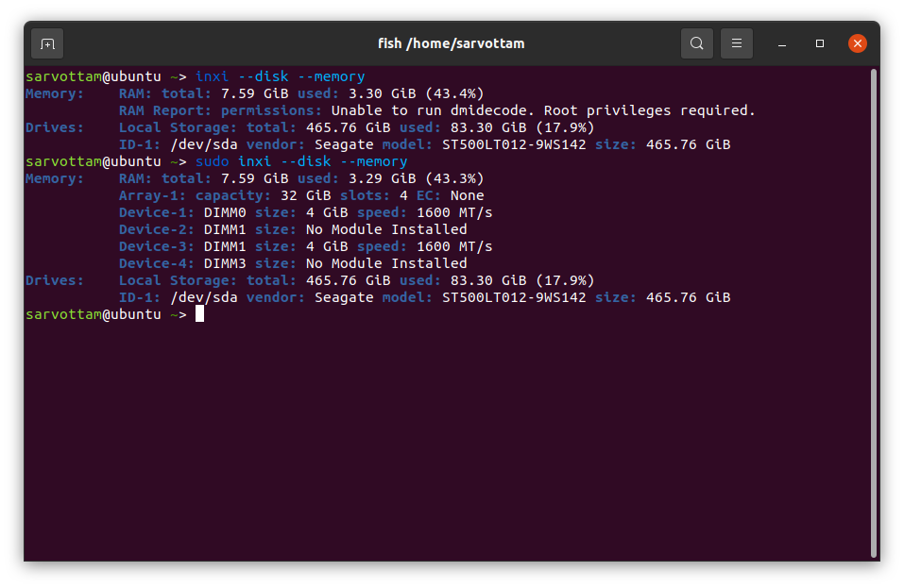Click the last 'ST500LT012-9WS142' model text
Screen dimensions: 904x588
(514, 297)
